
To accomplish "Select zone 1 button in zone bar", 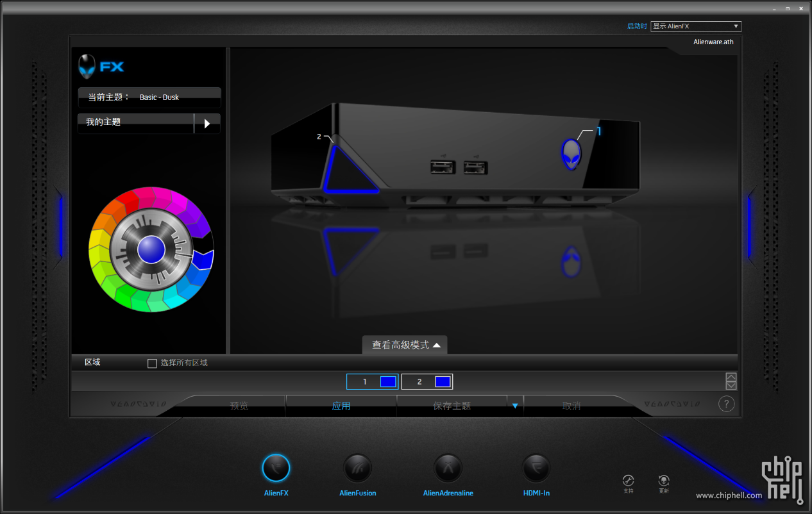I will (x=372, y=381).
